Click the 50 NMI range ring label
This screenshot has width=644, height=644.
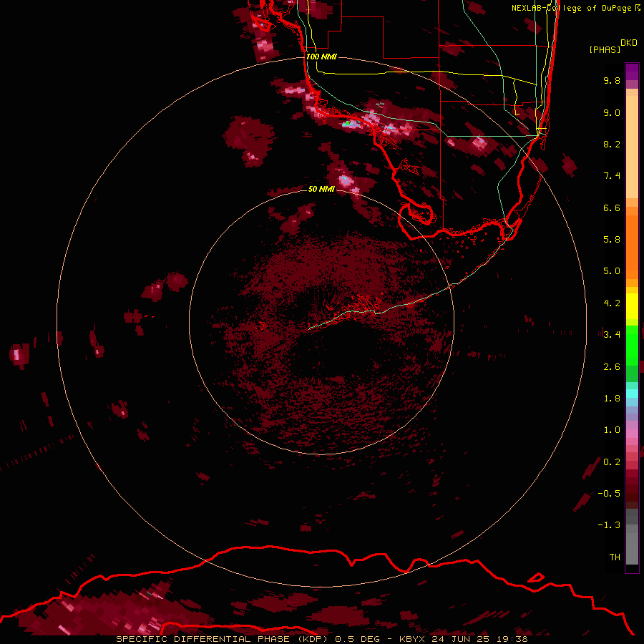[x=321, y=190]
